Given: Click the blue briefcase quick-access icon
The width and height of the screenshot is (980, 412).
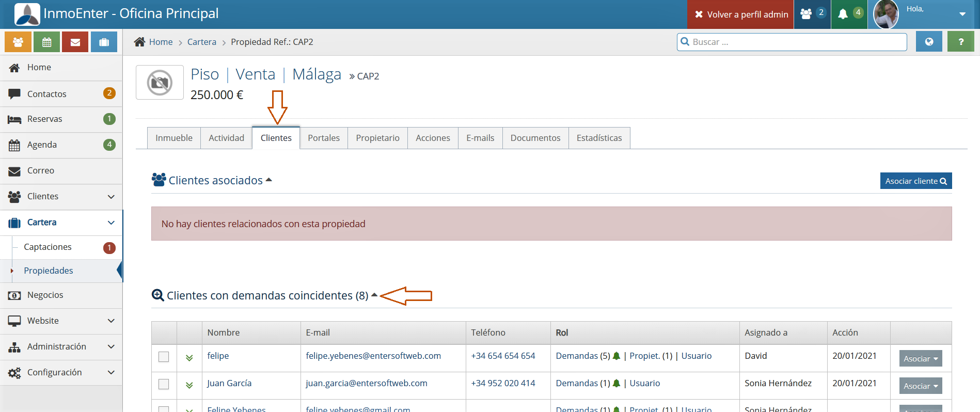Looking at the screenshot, I should tap(104, 42).
